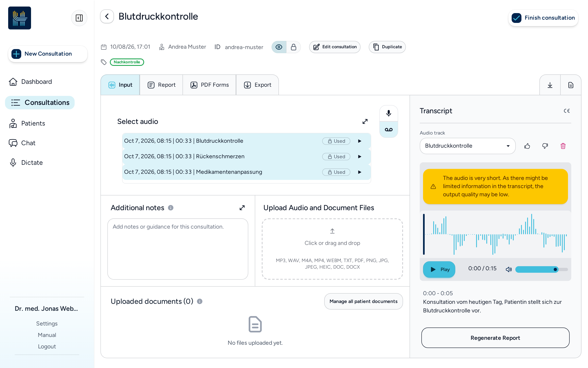Click the Duplicate button
588x368 pixels.
pyautogui.click(x=387, y=47)
